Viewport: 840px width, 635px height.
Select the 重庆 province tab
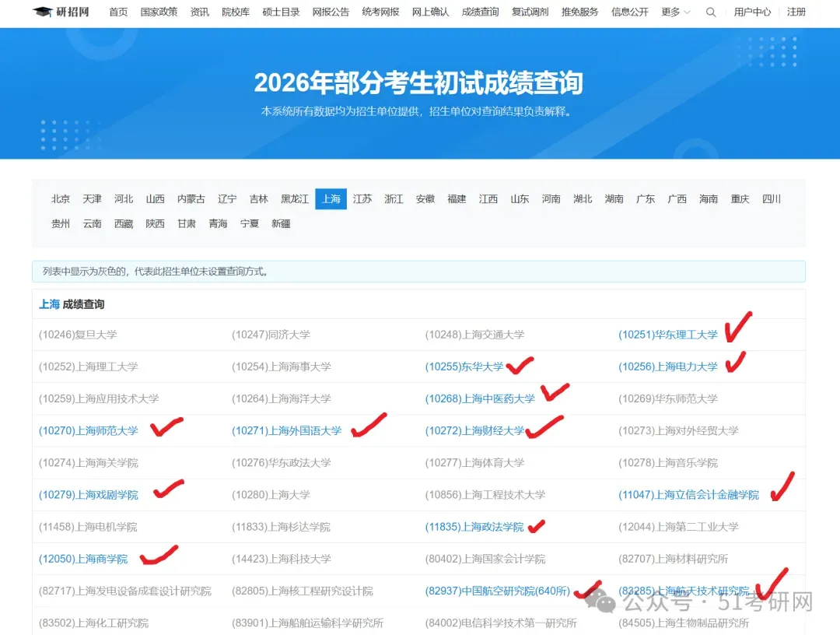[740, 198]
